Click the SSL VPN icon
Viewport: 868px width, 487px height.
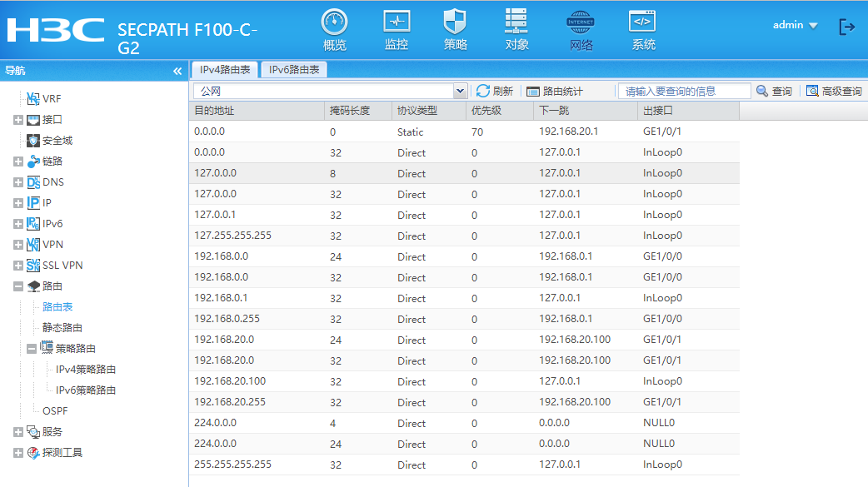(x=33, y=266)
